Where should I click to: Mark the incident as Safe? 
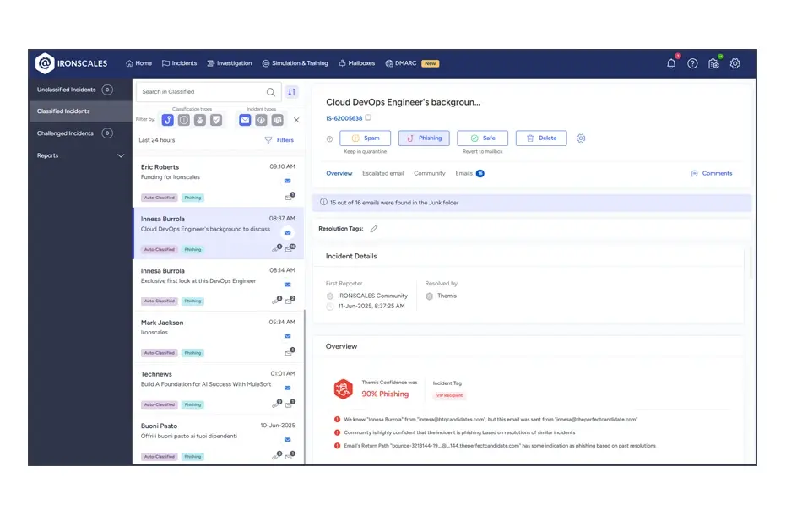(482, 138)
